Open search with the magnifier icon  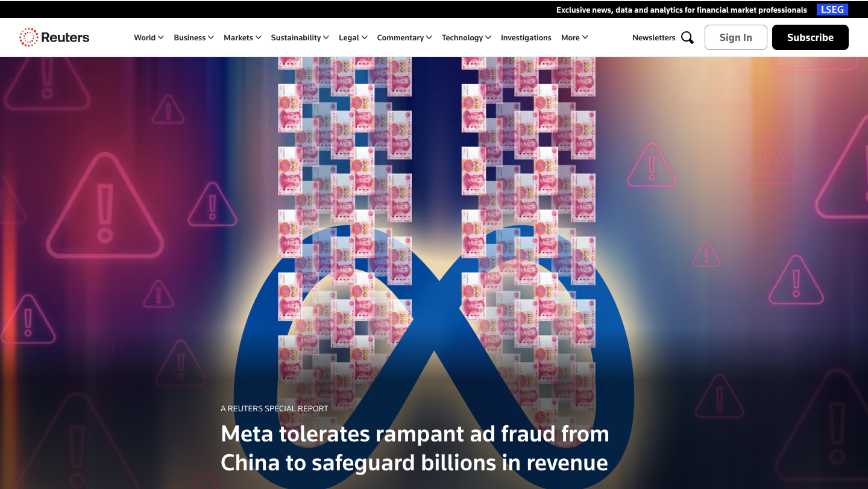coord(687,37)
